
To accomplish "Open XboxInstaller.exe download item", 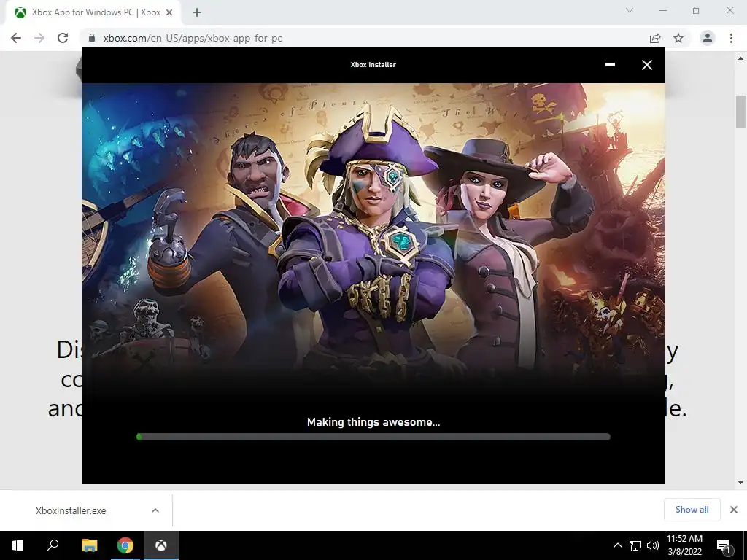I will click(x=71, y=510).
